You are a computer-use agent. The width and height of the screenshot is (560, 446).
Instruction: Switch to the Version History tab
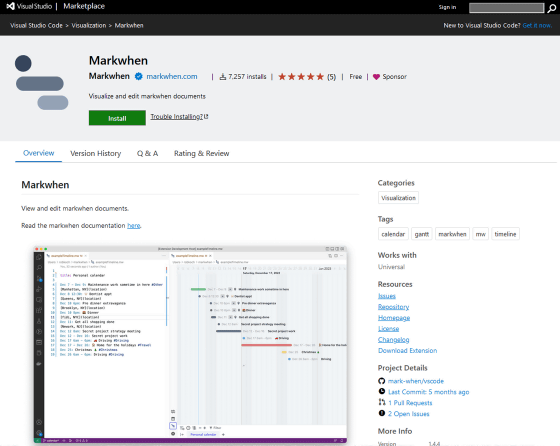pyautogui.click(x=95, y=153)
